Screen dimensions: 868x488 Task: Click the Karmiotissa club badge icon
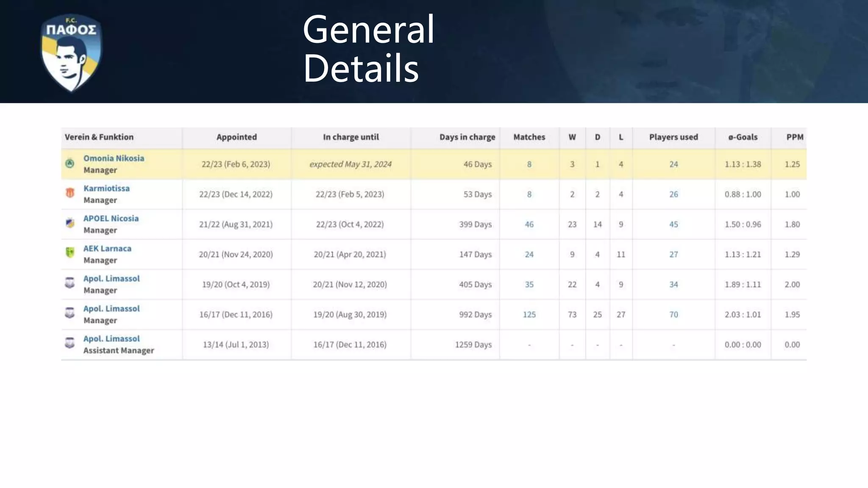[x=70, y=193]
